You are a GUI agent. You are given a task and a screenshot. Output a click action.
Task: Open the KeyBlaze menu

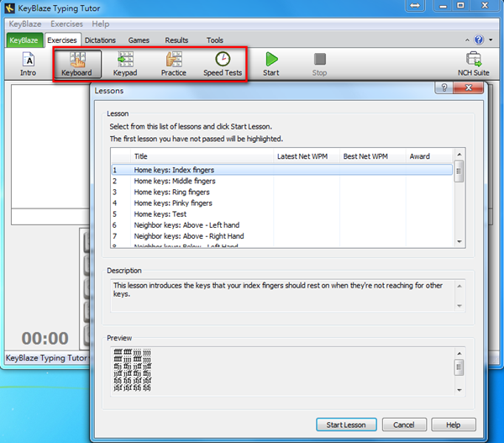point(25,24)
